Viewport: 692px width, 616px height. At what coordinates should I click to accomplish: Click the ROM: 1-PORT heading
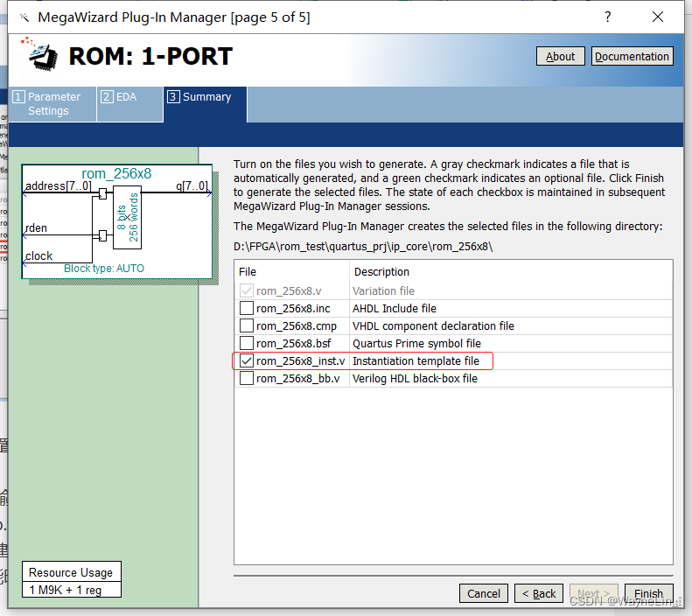tap(150, 56)
